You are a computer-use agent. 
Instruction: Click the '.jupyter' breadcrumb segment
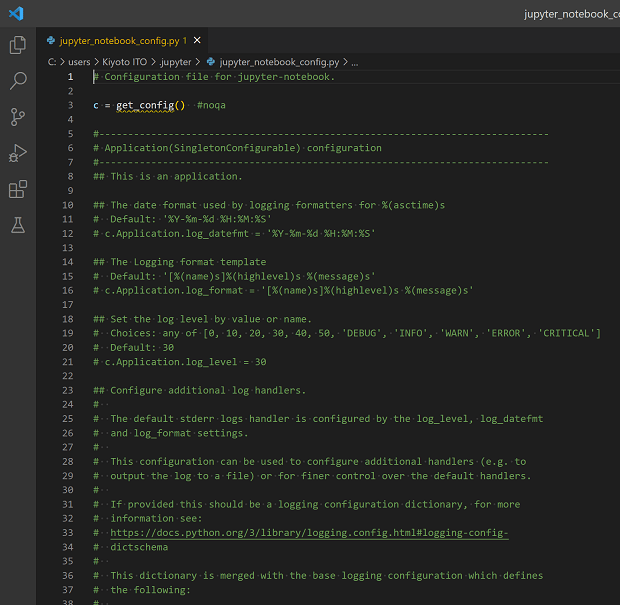(176, 62)
